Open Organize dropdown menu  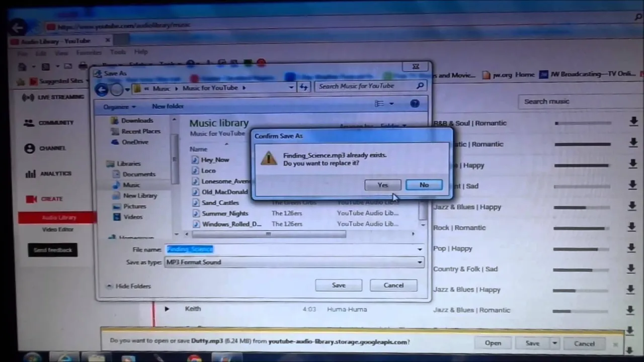119,107
